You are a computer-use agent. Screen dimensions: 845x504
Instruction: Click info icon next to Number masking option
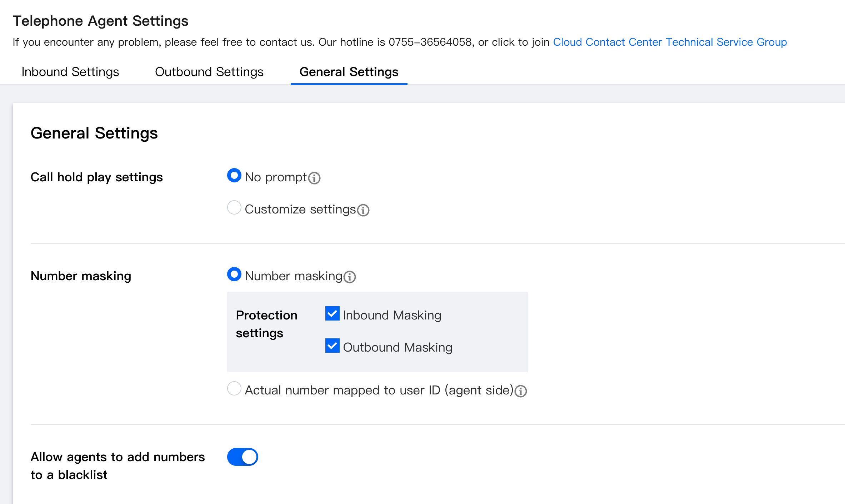[x=350, y=277]
